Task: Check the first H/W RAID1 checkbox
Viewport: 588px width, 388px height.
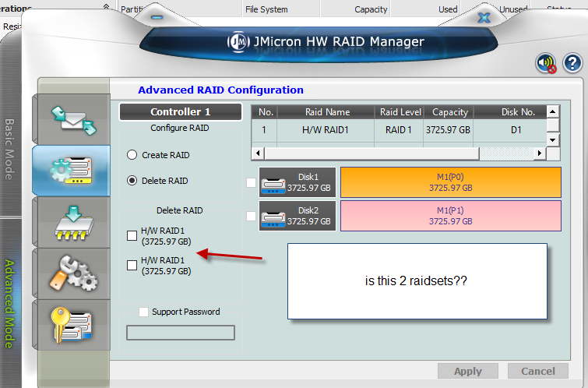Action: click(132, 235)
